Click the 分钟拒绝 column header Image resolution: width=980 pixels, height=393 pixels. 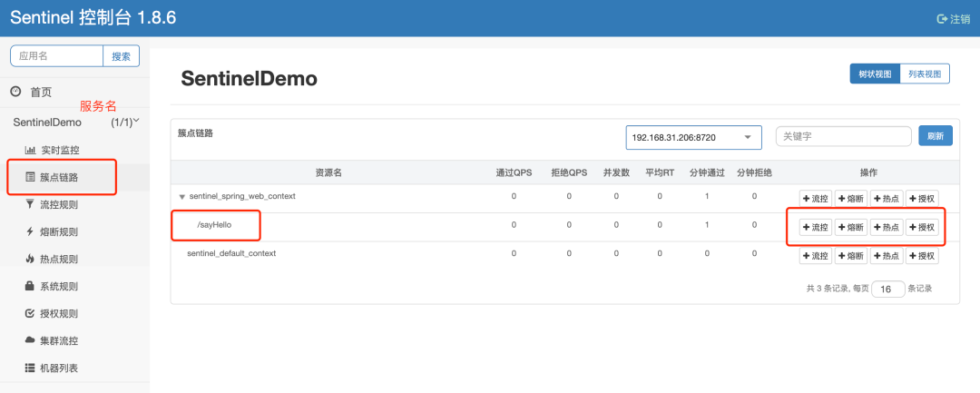pyautogui.click(x=754, y=173)
